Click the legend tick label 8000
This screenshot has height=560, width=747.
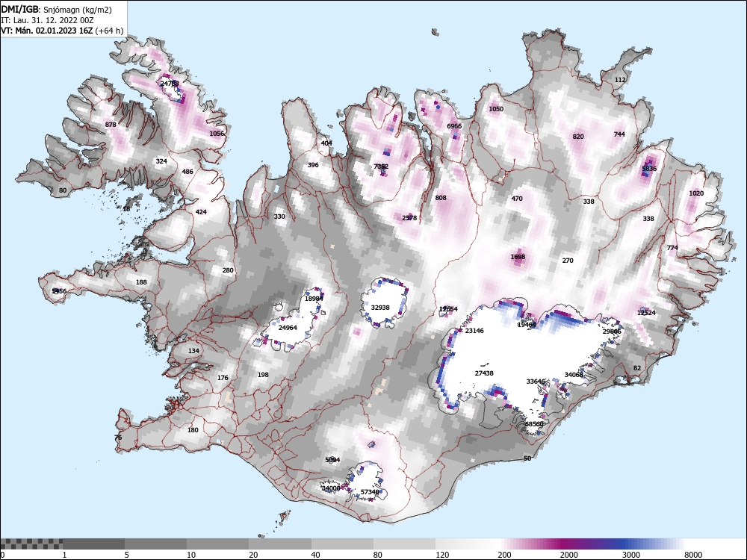pos(693,555)
